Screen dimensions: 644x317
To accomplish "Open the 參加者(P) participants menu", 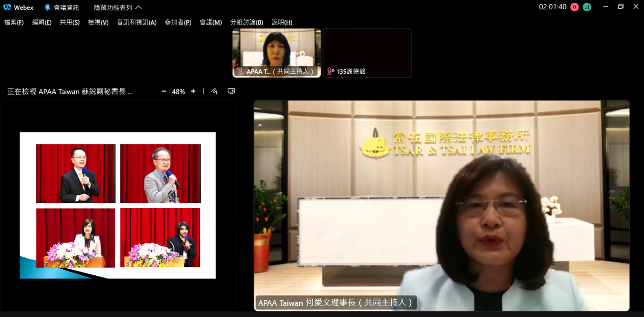I will (x=178, y=22).
